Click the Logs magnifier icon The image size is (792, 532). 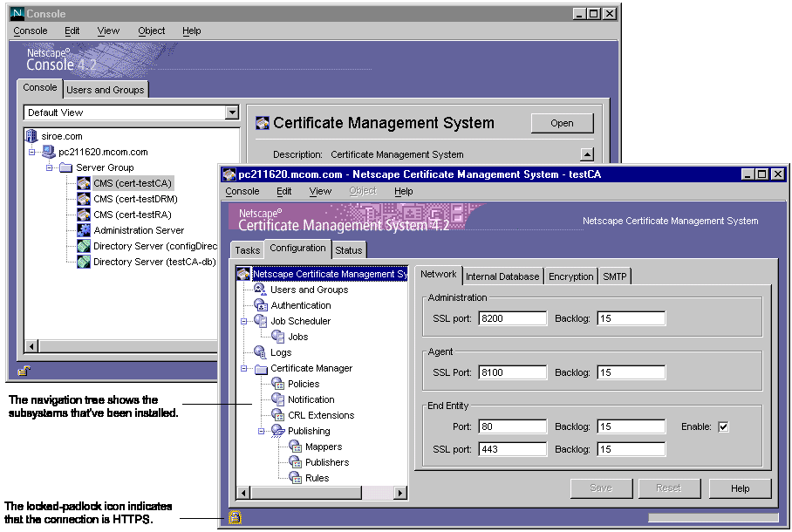[260, 352]
